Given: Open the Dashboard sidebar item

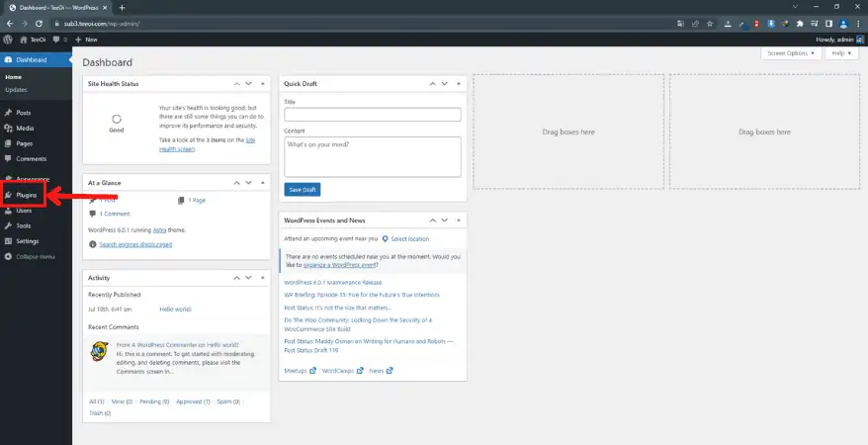Looking at the screenshot, I should click(x=36, y=59).
